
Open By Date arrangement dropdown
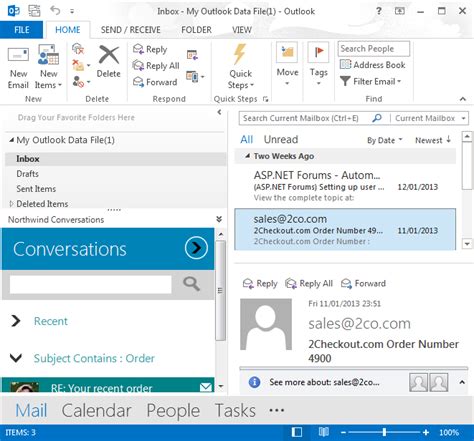385,140
